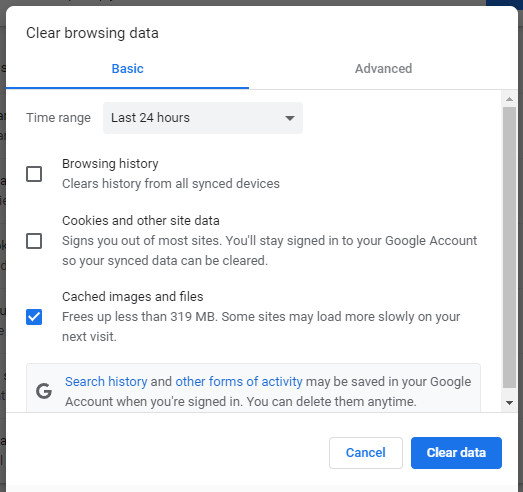Click the Cookies and other site data heading
This screenshot has width=523, height=492.
click(141, 221)
